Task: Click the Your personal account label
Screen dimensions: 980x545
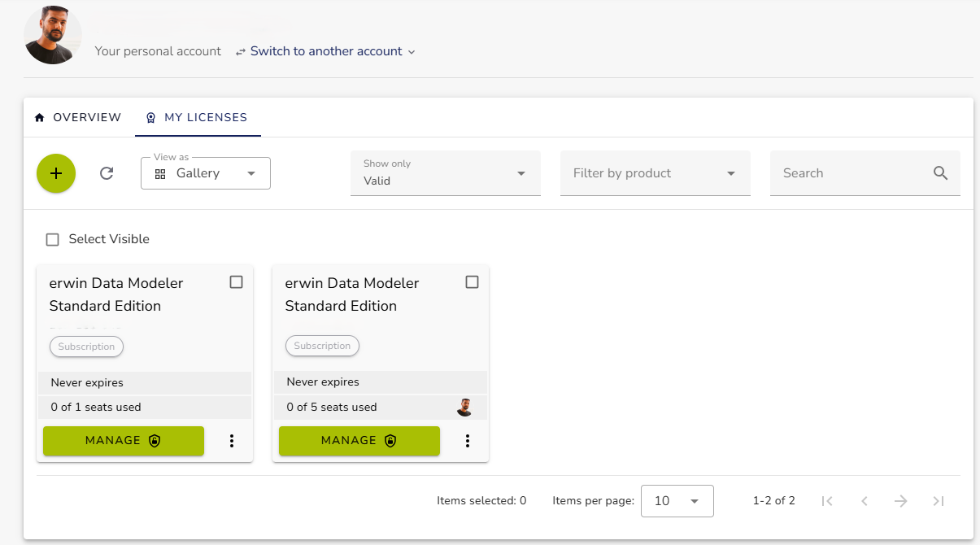Action: (158, 51)
